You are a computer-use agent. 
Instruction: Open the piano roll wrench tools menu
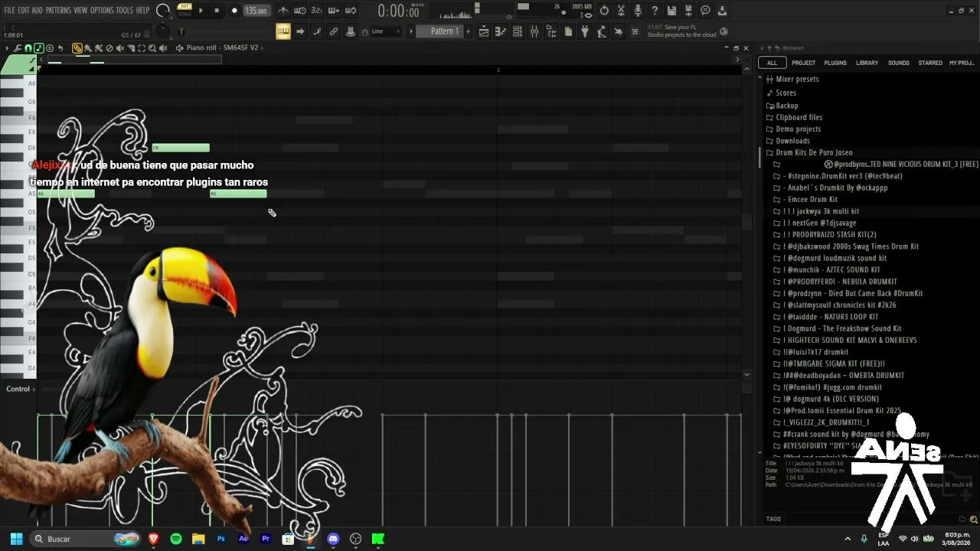click(x=18, y=48)
